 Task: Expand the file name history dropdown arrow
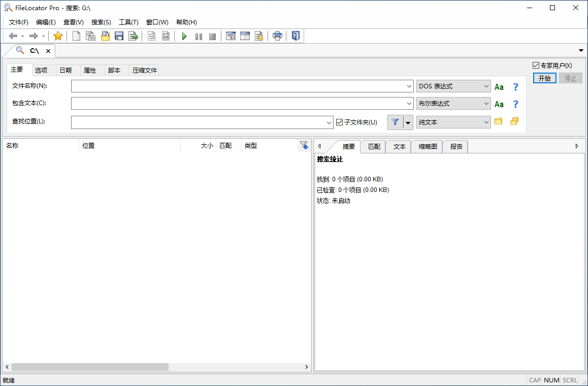409,86
